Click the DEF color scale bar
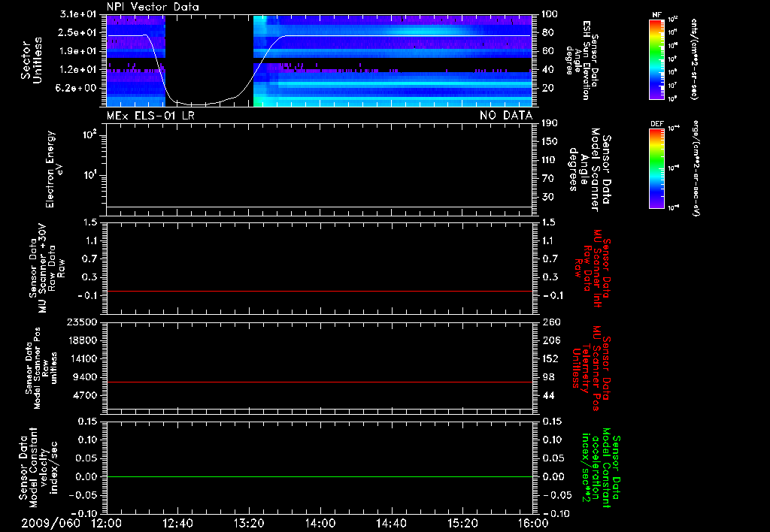The image size is (770, 532). pos(655,168)
